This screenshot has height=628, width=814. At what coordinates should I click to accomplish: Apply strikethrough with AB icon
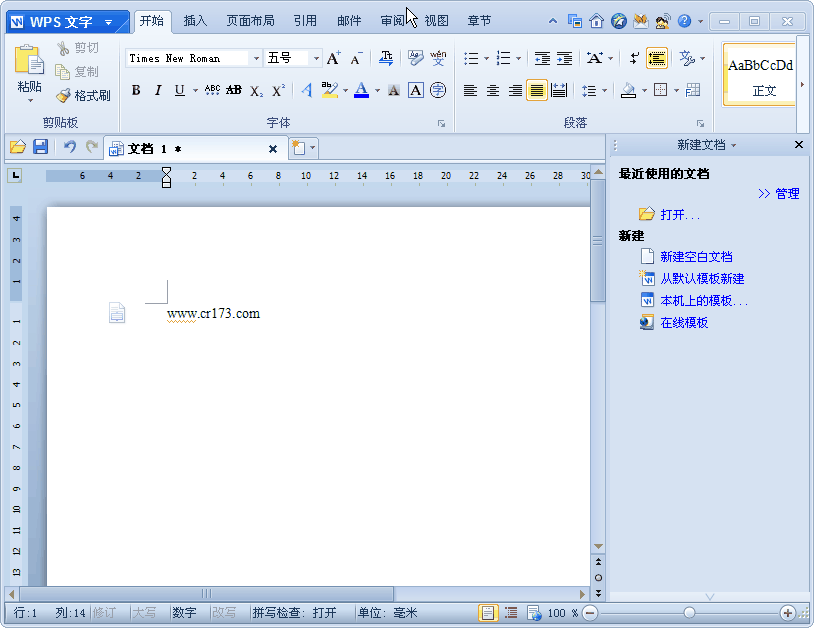pyautogui.click(x=234, y=90)
